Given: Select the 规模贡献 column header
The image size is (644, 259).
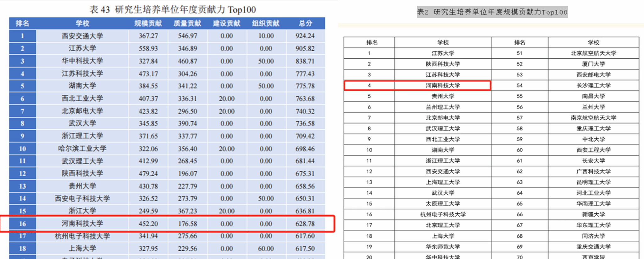Looking at the screenshot, I should click(148, 23).
